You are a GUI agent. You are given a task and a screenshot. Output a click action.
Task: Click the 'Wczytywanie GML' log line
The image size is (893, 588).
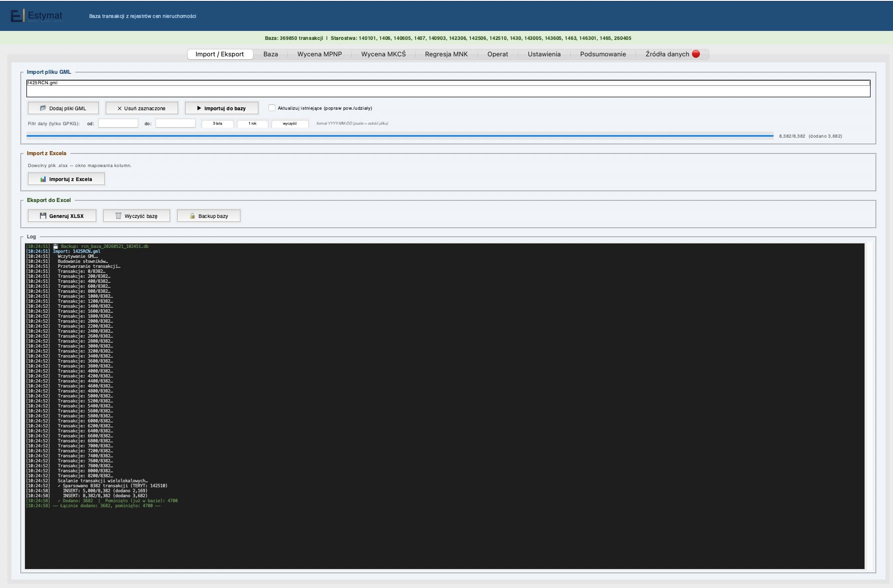(62, 256)
